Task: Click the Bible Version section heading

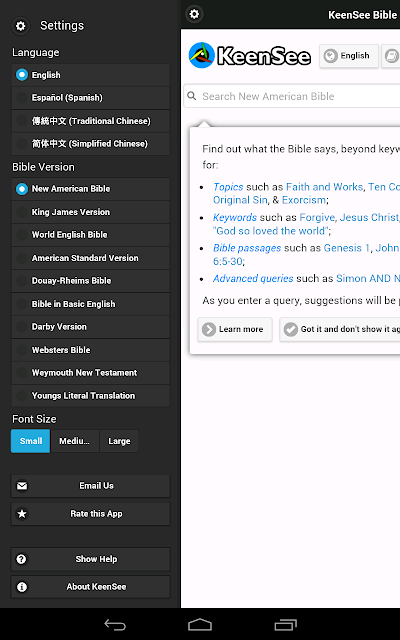Action: [43, 167]
